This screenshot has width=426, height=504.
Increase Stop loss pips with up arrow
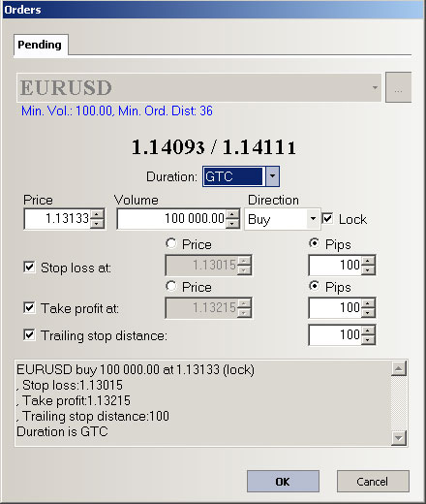(368, 261)
